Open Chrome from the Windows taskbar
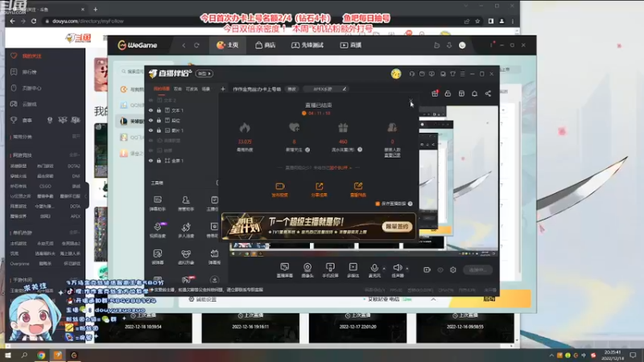This screenshot has width=644, height=362. [41, 356]
